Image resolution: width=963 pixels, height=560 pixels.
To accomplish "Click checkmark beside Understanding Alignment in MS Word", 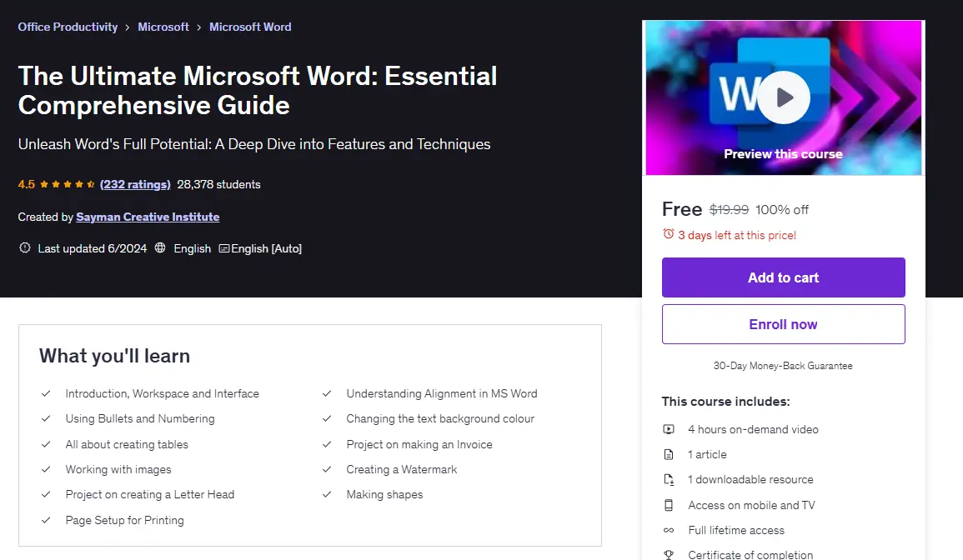I will pyautogui.click(x=327, y=393).
